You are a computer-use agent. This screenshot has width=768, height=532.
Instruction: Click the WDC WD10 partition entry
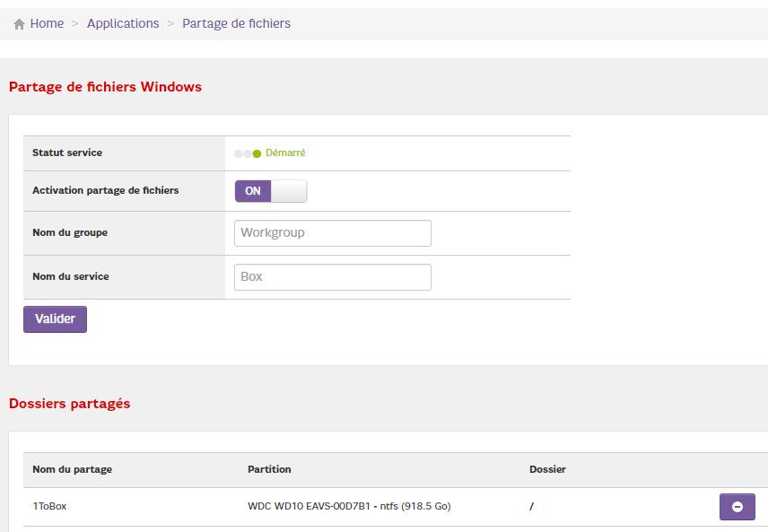pyautogui.click(x=349, y=506)
